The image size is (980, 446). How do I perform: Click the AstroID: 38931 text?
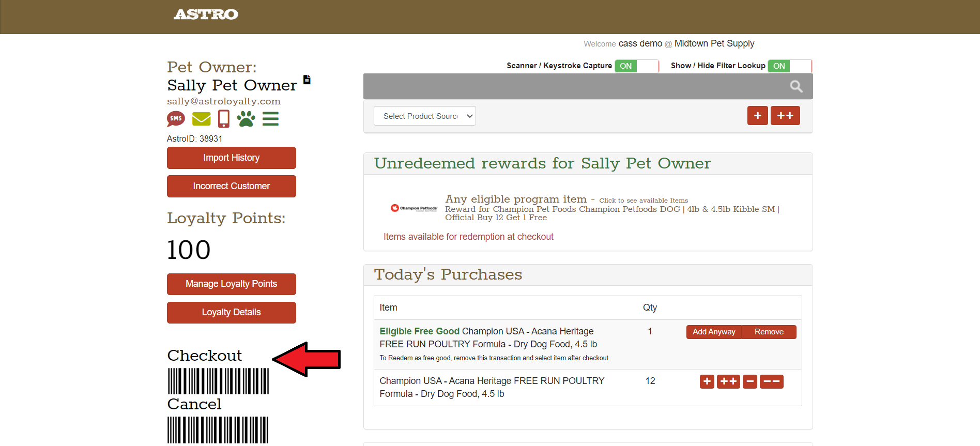194,139
